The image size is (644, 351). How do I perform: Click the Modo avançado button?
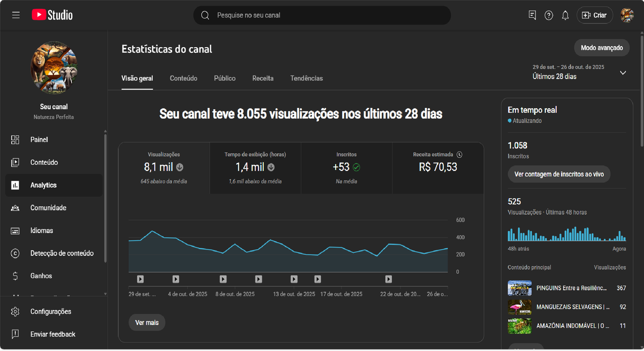click(602, 48)
